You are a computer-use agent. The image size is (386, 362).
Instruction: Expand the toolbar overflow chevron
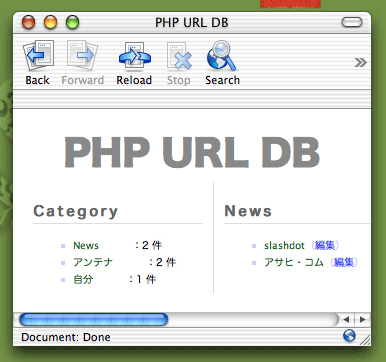tap(360, 62)
